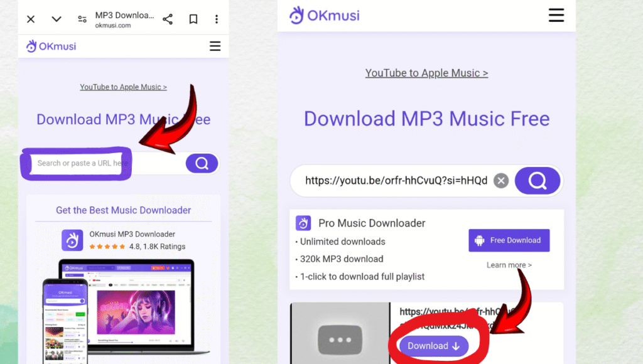Viewport: 643px width, 364px height.
Task: Click 'OKmusi MP3 Downloader' app name text
Action: click(132, 234)
